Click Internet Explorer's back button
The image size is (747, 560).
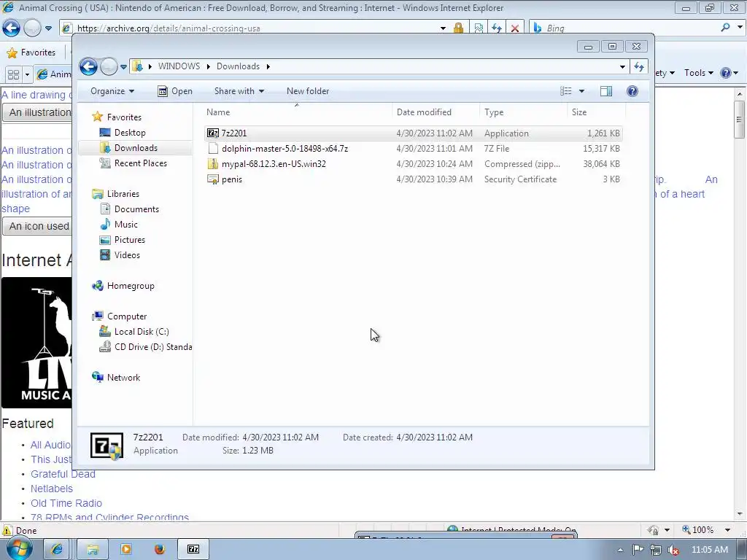(11, 28)
